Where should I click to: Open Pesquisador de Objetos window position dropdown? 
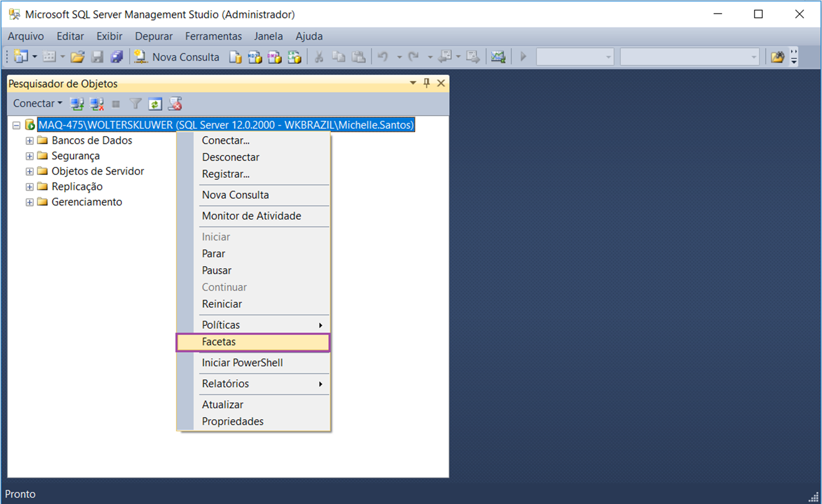click(413, 83)
